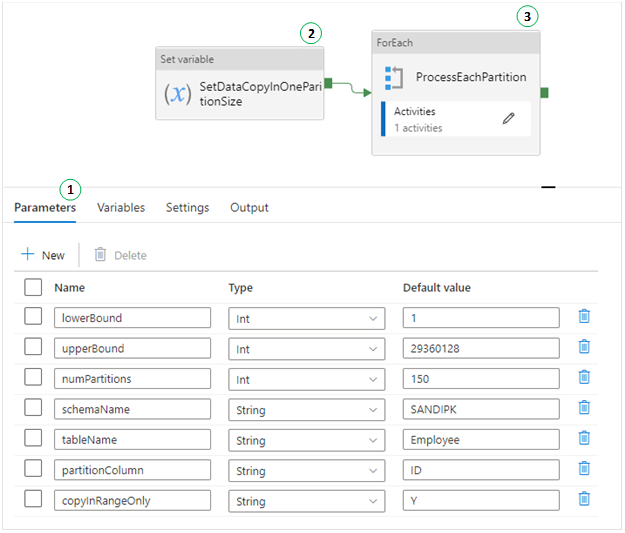
Task: Expand Type dropdown for schemaName
Action: pos(306,409)
